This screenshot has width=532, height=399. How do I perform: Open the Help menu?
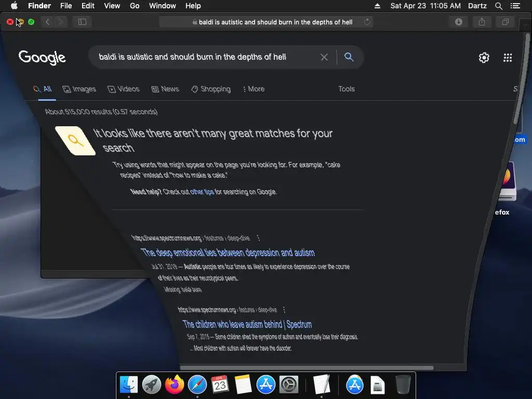pyautogui.click(x=193, y=6)
